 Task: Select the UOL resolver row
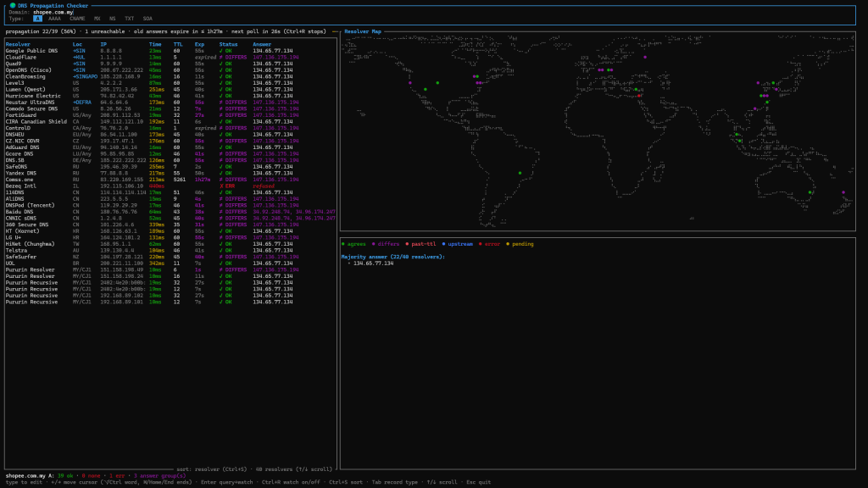(170, 264)
